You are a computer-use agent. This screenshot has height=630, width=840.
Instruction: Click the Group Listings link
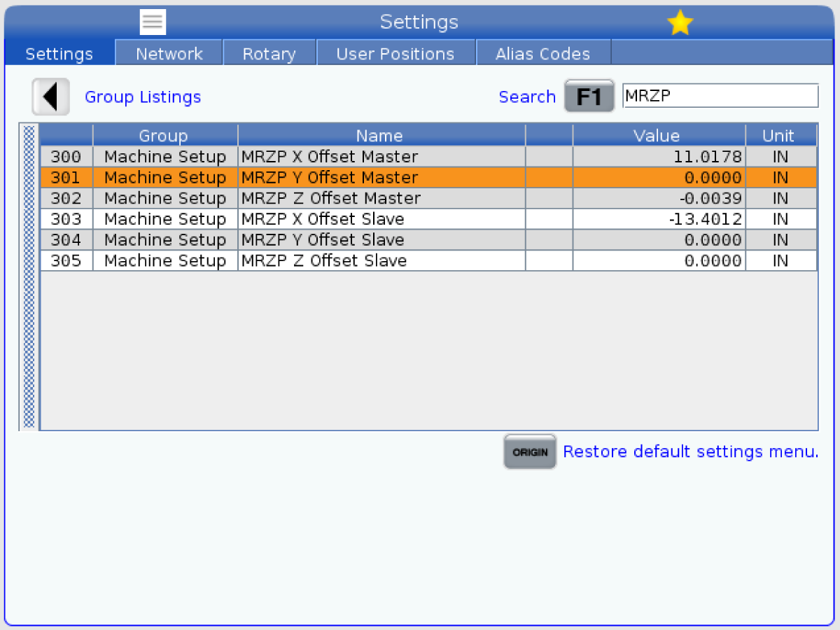143,97
